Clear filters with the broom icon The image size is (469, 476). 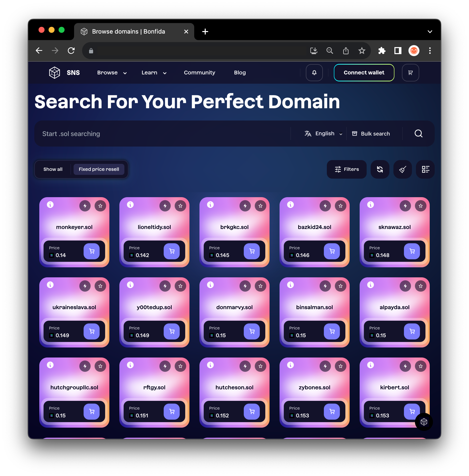(x=402, y=169)
